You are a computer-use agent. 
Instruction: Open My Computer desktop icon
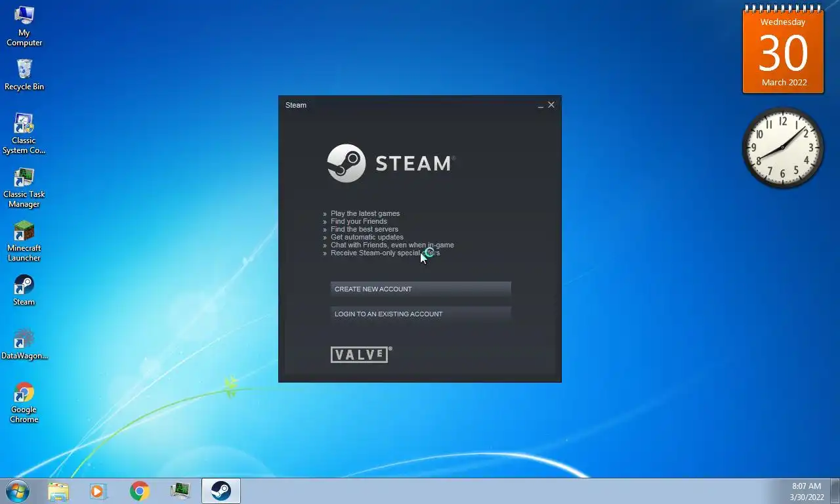pyautogui.click(x=24, y=26)
